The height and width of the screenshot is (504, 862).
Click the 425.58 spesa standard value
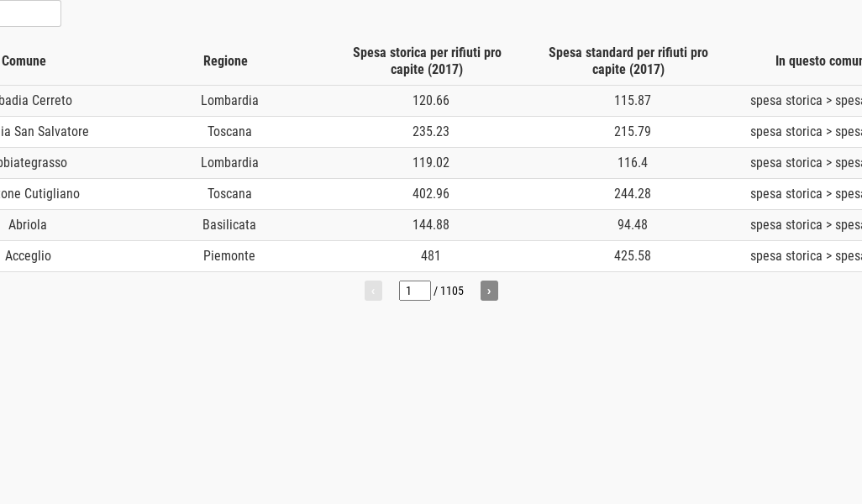tap(633, 256)
